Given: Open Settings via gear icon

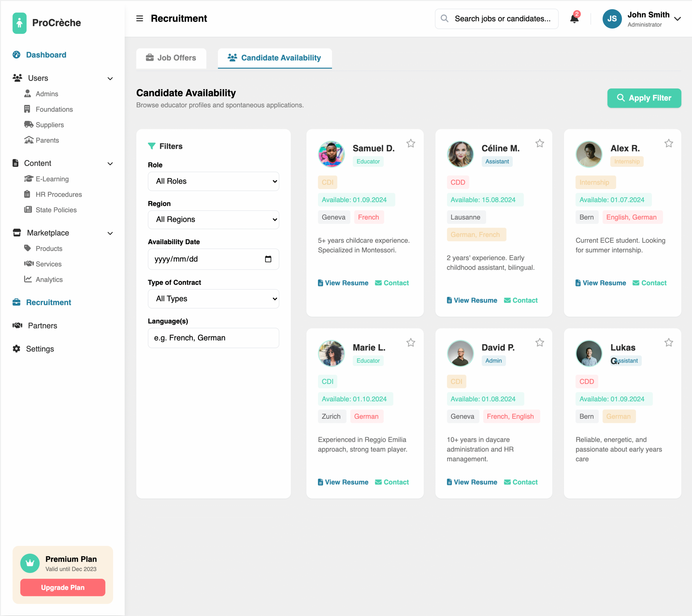Looking at the screenshot, I should pos(16,349).
